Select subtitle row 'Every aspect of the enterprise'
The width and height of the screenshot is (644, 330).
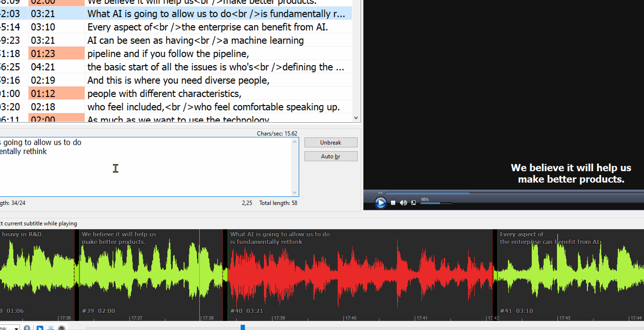tap(208, 27)
